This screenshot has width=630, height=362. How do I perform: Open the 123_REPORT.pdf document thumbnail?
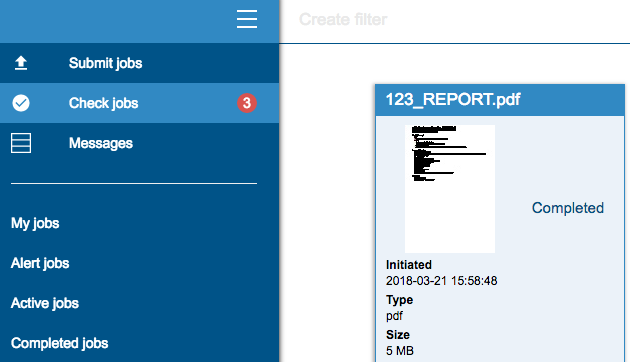click(450, 189)
